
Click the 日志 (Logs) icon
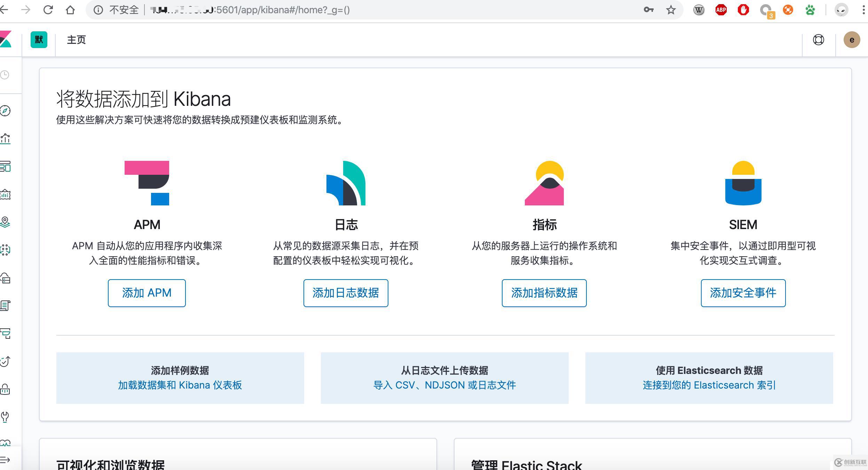click(345, 182)
